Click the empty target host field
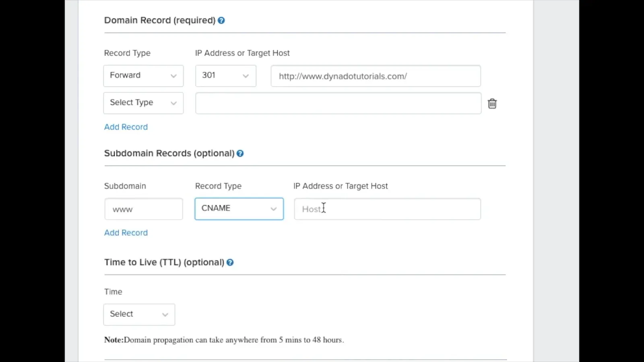 [338, 103]
